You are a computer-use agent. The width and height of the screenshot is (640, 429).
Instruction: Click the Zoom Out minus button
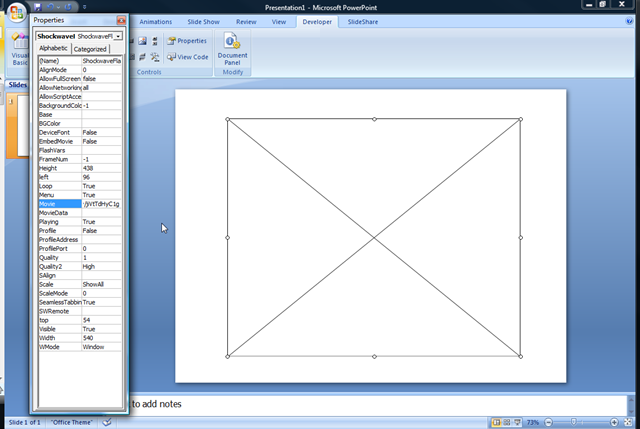[549, 422]
